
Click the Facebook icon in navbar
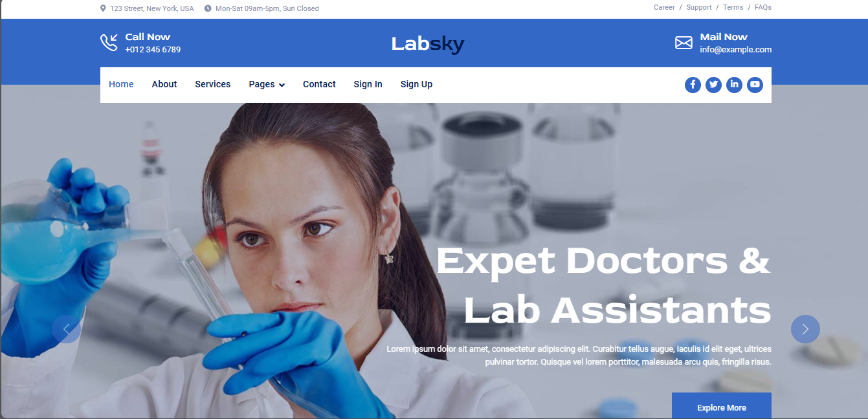pyautogui.click(x=693, y=85)
